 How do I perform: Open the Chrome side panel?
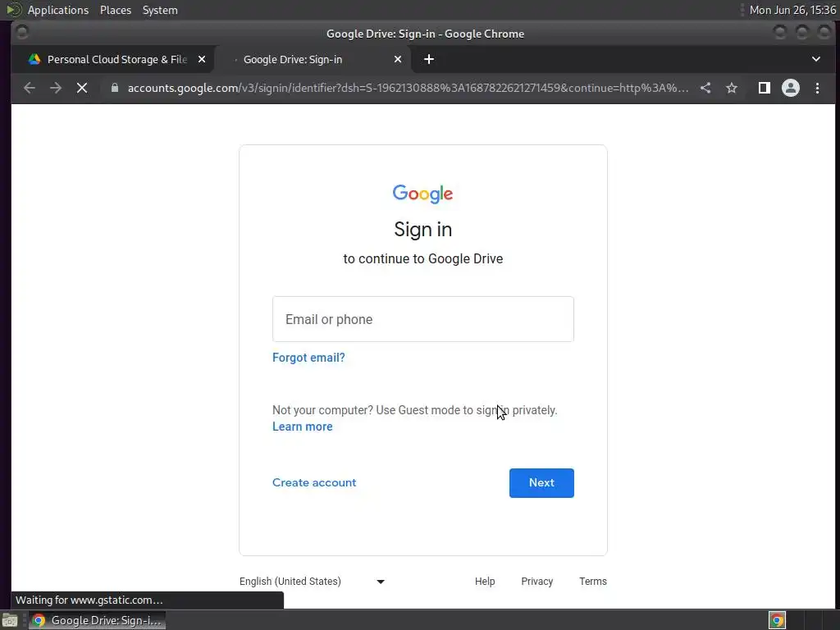pos(765,88)
